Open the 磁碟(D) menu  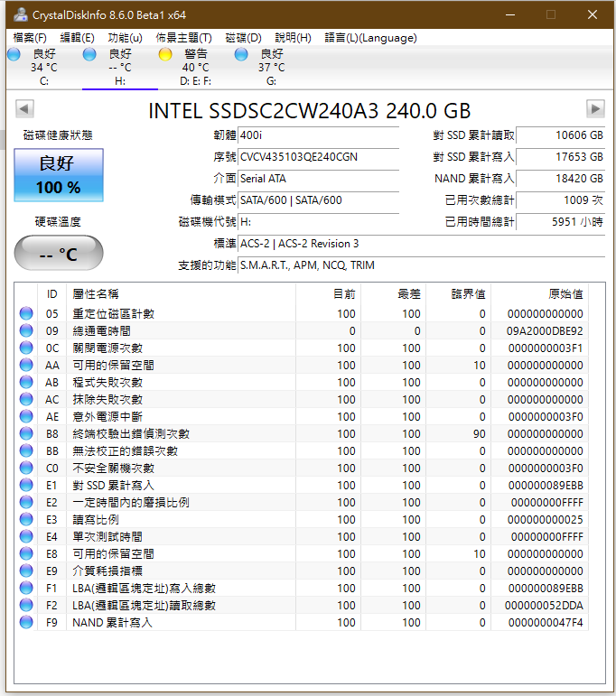click(243, 38)
